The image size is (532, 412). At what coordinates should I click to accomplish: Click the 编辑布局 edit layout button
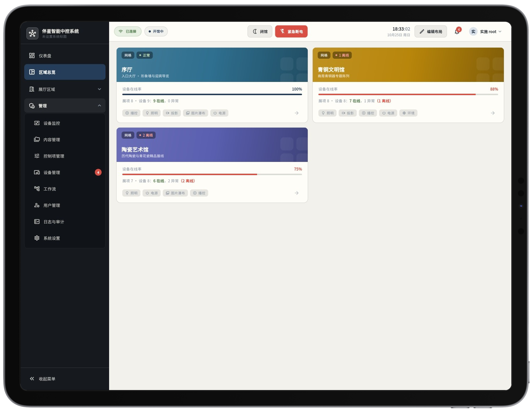431,31
